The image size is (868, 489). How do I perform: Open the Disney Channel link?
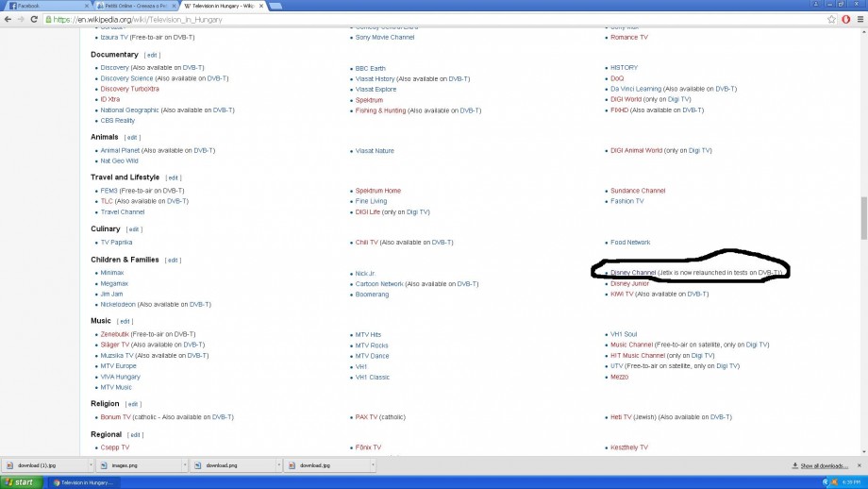(x=633, y=273)
